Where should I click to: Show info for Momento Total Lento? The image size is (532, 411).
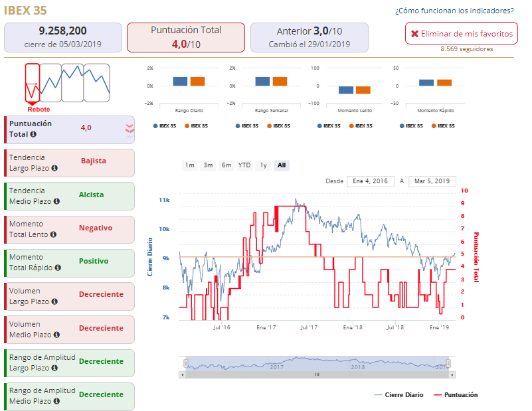tap(53, 234)
